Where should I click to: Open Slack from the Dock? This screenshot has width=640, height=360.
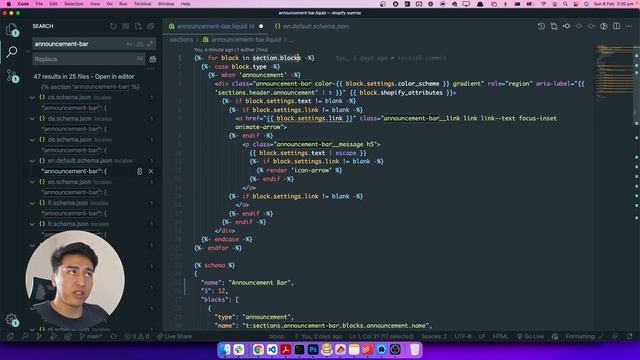[239, 350]
